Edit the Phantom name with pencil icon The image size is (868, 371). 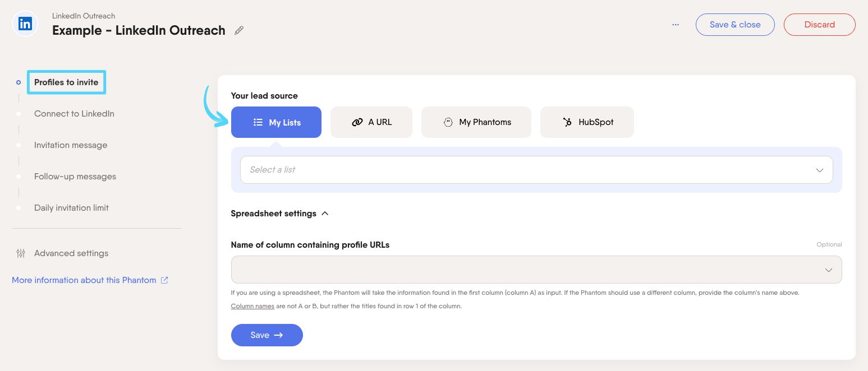pos(239,30)
